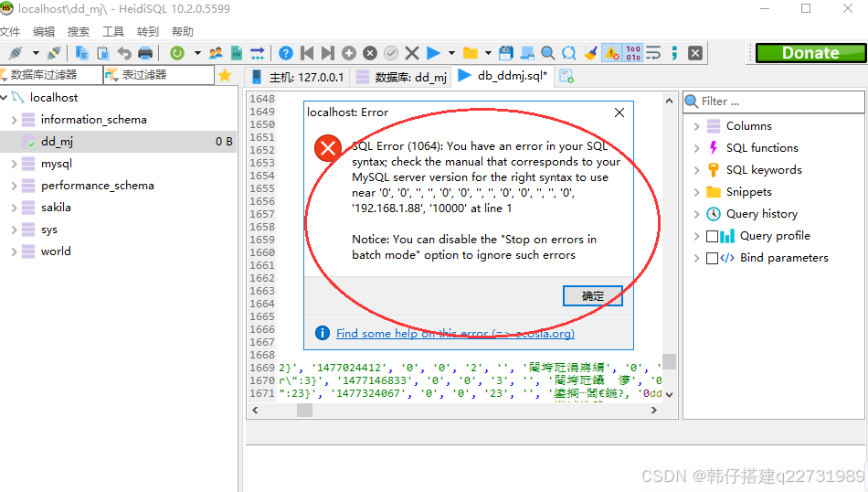Expand the performance_schema database

coord(14,186)
